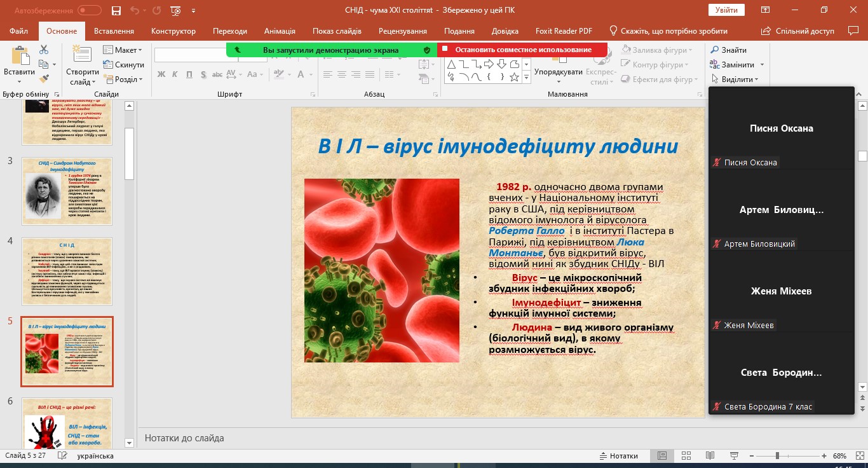868x468 pixels.
Task: Click the Save floppy disk icon
Action: (x=116, y=11)
